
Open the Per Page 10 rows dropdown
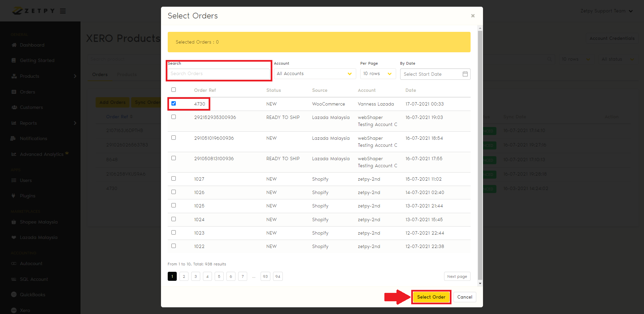click(x=378, y=74)
